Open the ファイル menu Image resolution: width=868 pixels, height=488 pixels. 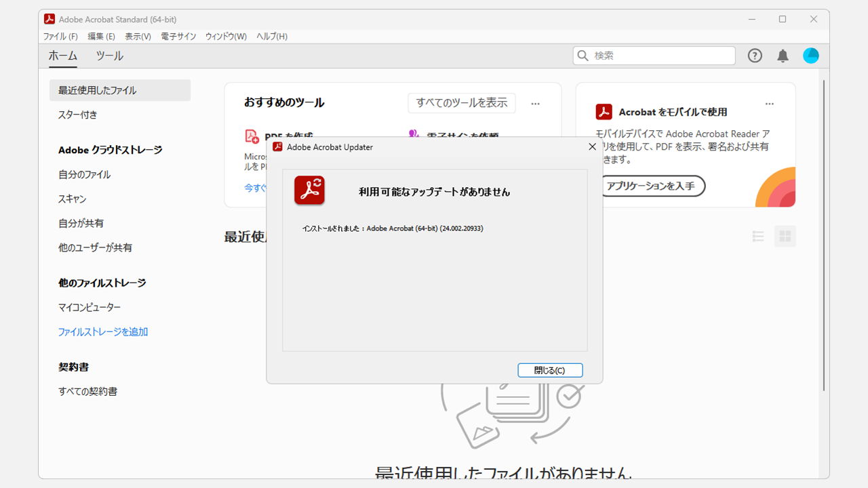coord(60,37)
